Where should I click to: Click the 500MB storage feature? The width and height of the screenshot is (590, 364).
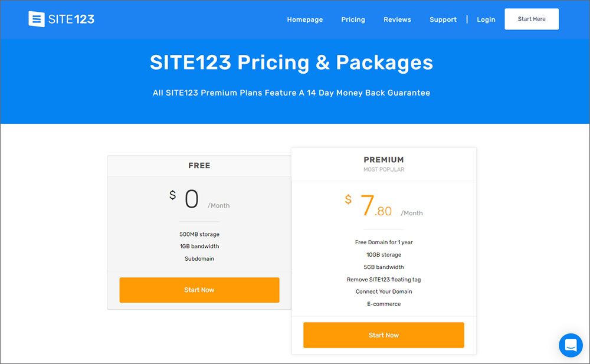(x=199, y=234)
